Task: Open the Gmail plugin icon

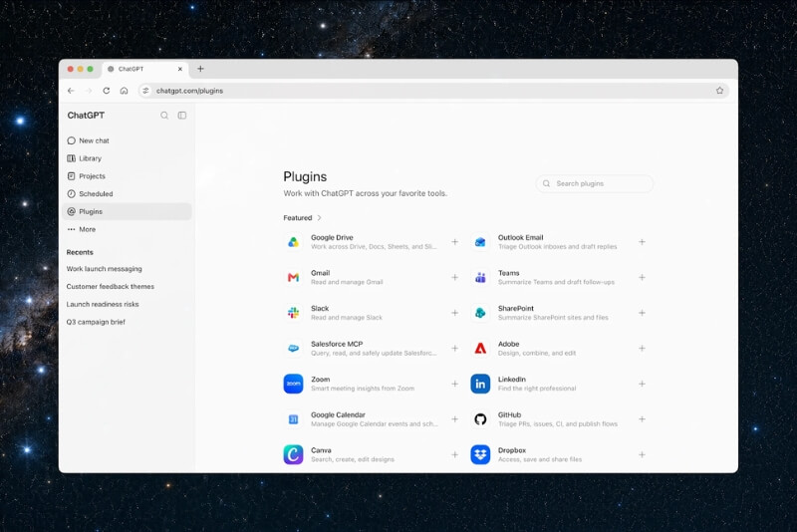Action: 293,277
